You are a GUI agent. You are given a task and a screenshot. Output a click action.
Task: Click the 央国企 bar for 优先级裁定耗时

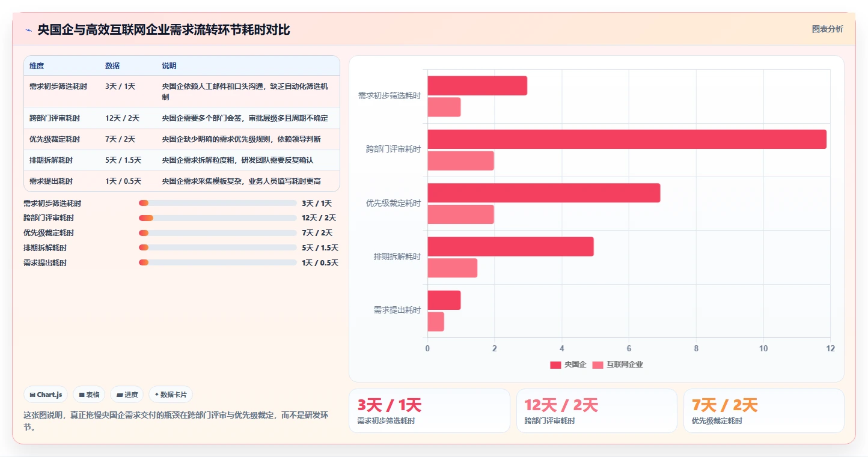544,193
